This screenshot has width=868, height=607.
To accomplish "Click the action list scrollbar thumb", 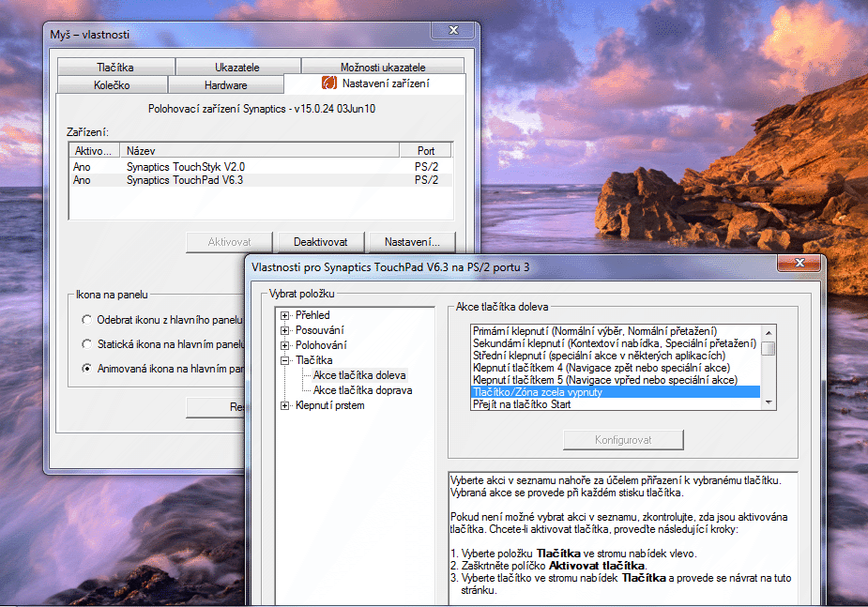I will (769, 349).
